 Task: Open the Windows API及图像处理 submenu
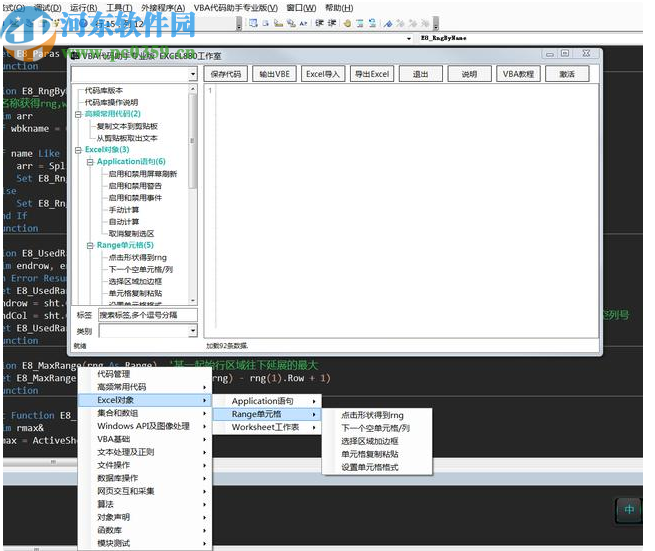[145, 426]
